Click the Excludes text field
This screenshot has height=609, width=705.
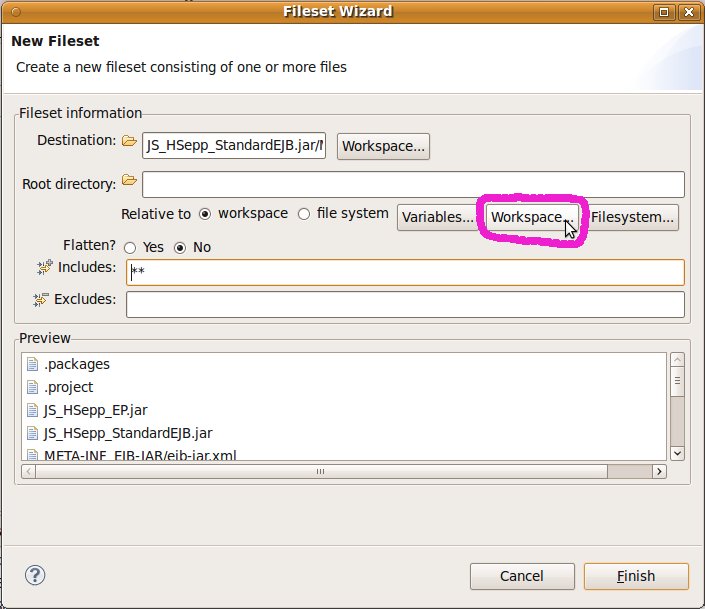coord(405,304)
